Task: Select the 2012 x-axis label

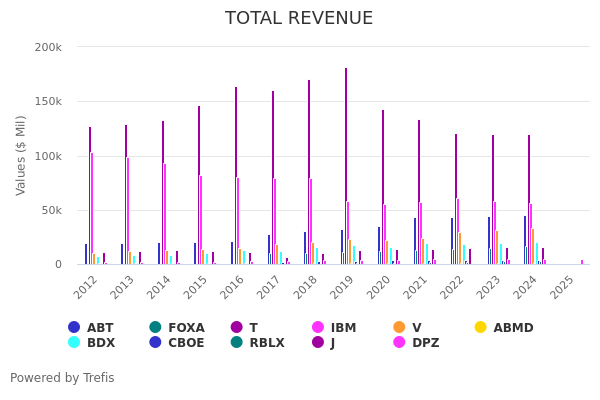Action: tap(85, 286)
